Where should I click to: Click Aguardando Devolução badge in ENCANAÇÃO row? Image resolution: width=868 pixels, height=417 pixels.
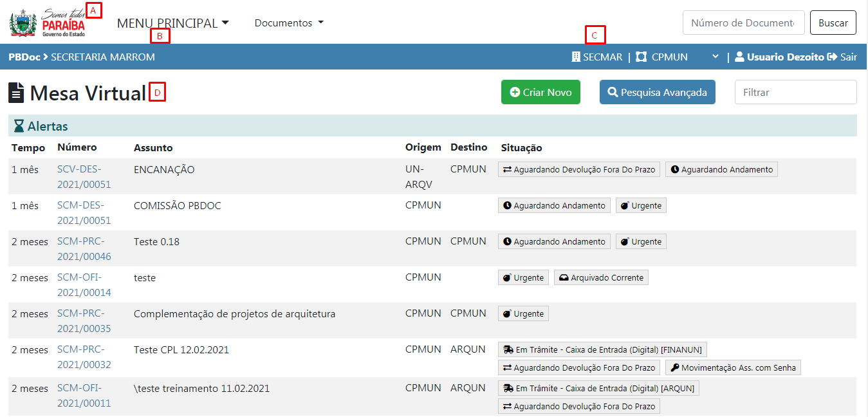pos(579,170)
